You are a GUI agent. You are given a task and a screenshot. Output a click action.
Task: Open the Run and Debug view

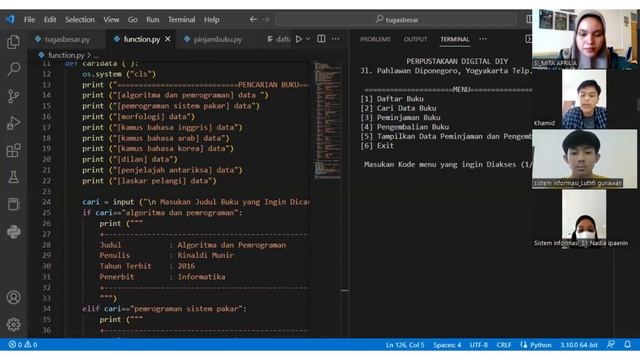(13, 123)
